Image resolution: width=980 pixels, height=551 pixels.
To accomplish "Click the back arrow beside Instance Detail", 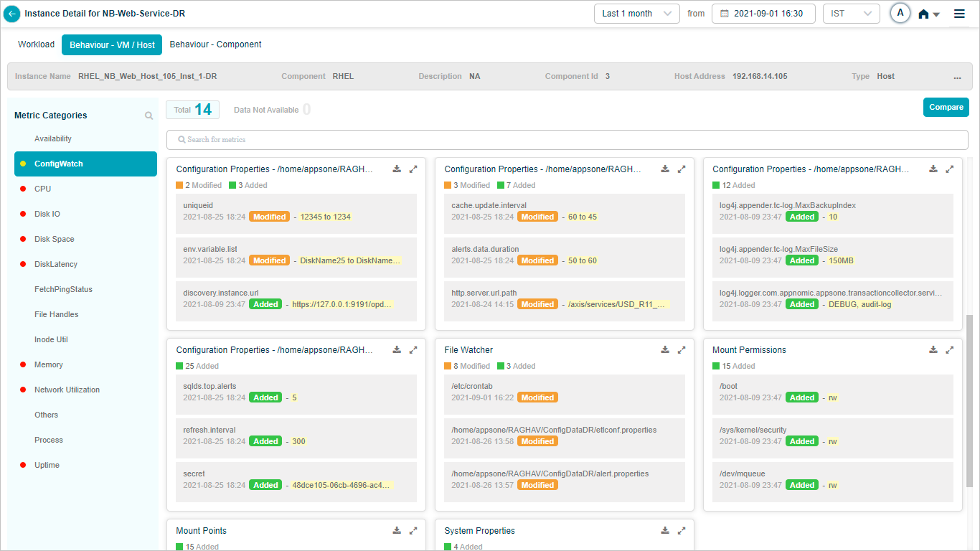I will pos(11,14).
